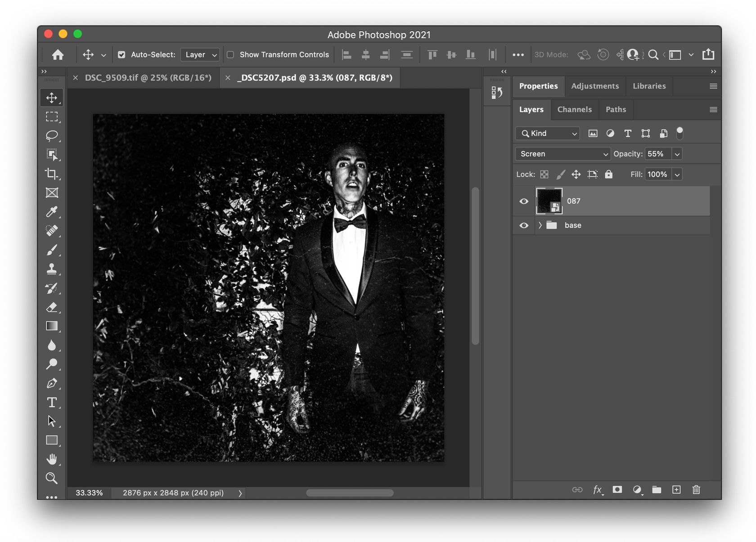
Task: Open the Kind filter dropdown
Action: 548,134
